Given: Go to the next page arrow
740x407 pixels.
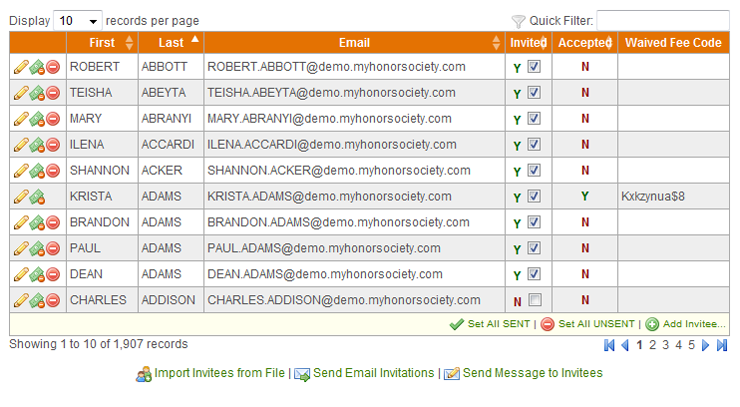Looking at the screenshot, I should point(706,345).
